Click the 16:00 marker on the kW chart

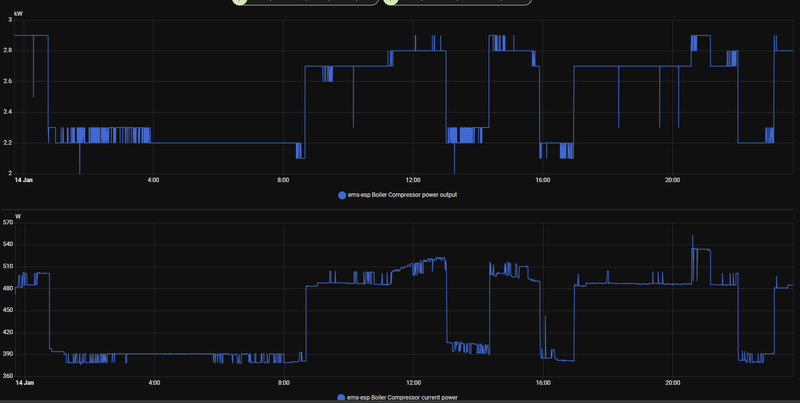pos(543,180)
